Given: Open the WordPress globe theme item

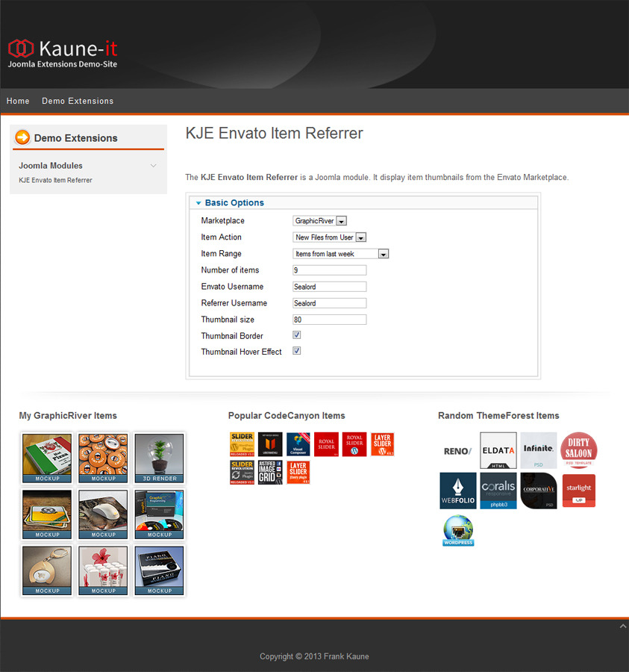Looking at the screenshot, I should (x=458, y=530).
